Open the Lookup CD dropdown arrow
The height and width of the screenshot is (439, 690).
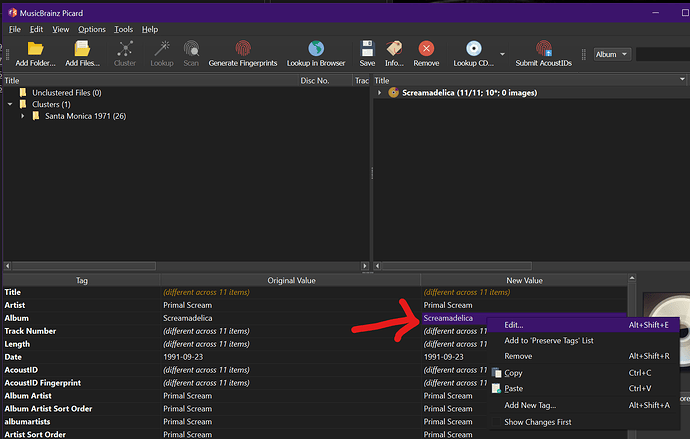click(x=502, y=54)
